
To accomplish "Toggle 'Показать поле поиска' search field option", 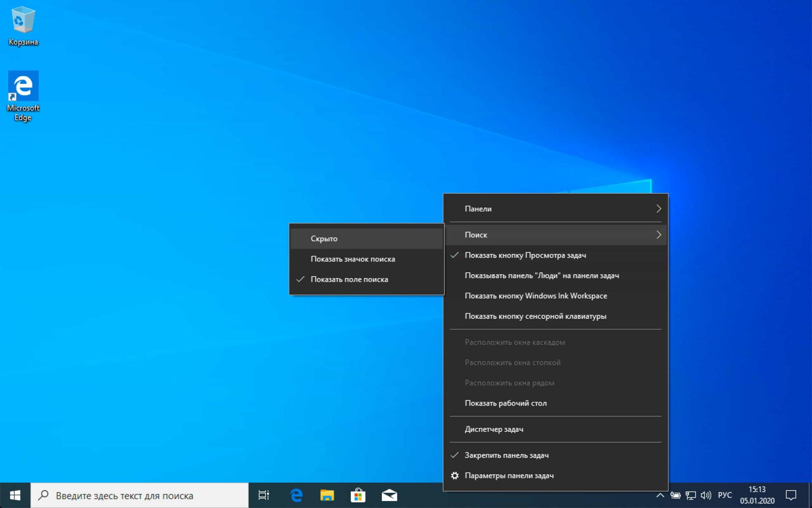I will [349, 279].
